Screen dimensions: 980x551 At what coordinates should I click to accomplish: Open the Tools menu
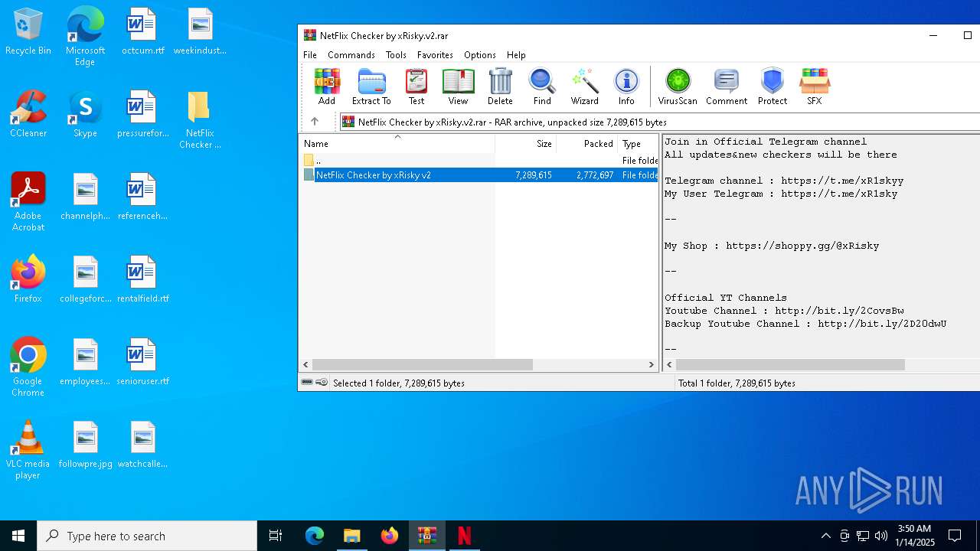396,55
